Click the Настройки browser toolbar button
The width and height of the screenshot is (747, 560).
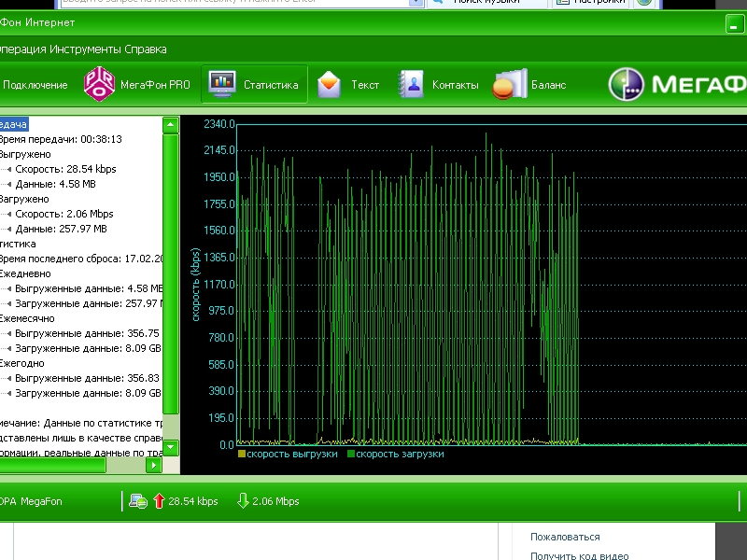coord(591,3)
